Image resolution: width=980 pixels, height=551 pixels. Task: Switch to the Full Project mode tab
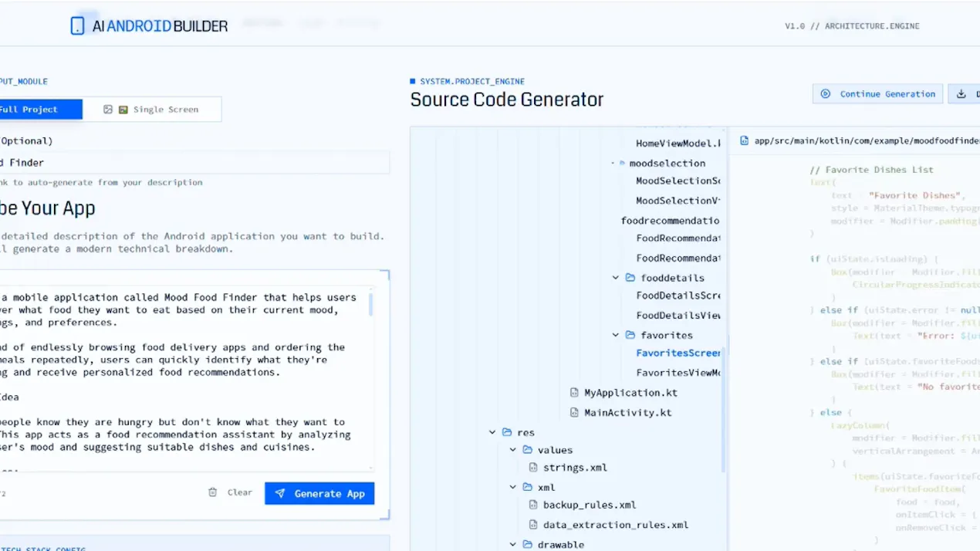(41, 110)
